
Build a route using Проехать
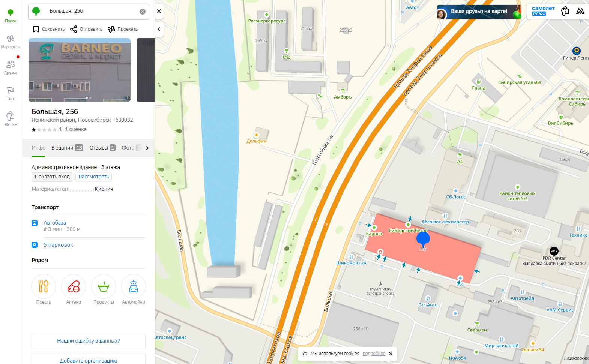click(x=123, y=29)
